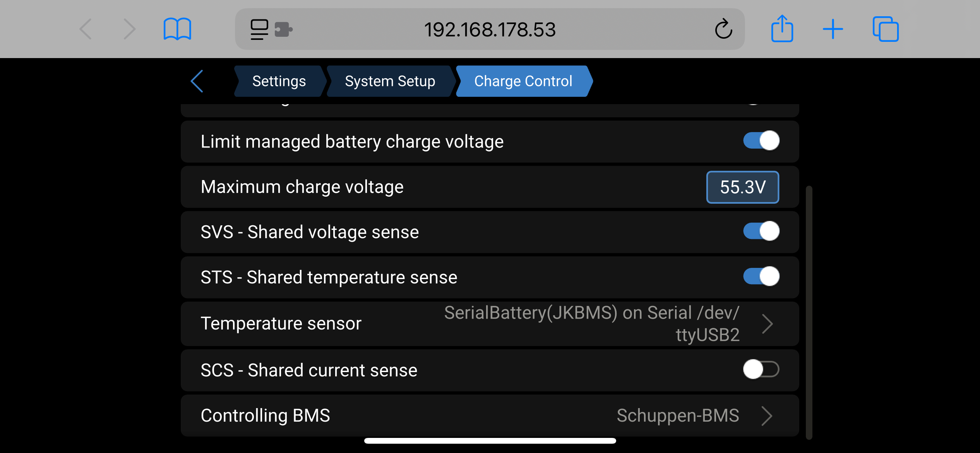Go back using the blue chevron
Viewport: 980px width, 453px height.
click(197, 81)
